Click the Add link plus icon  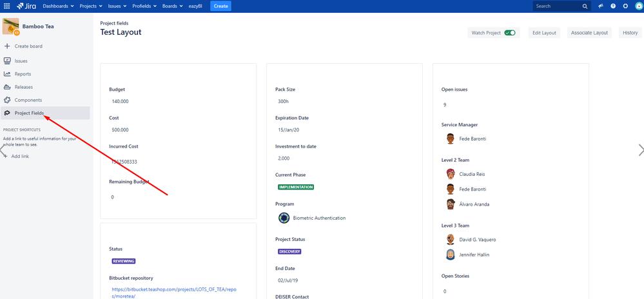[6, 156]
